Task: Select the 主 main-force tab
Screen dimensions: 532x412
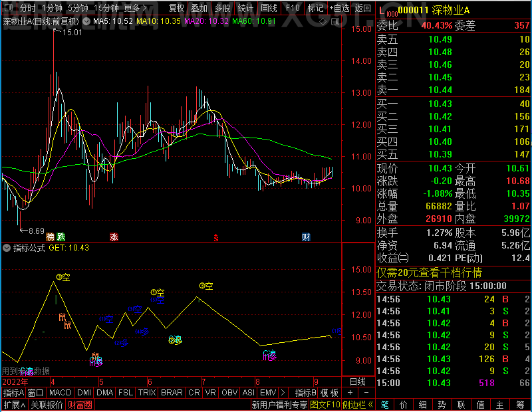Action: pyautogui.click(x=500, y=405)
